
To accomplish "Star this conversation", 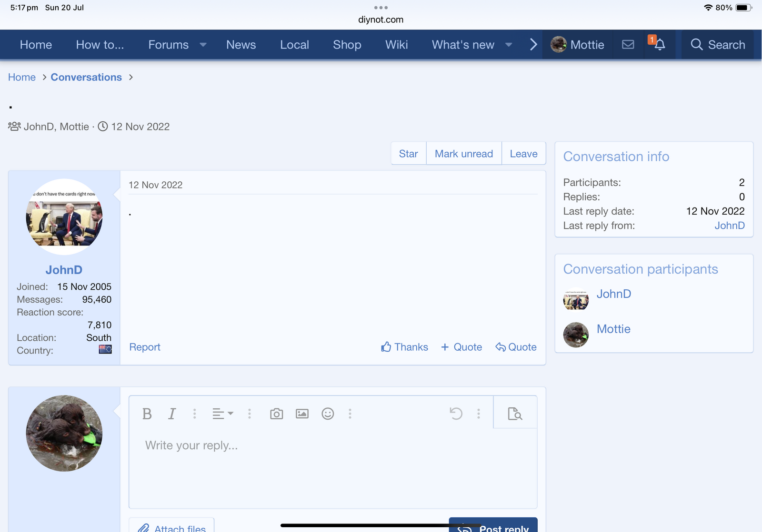I will tap(408, 154).
